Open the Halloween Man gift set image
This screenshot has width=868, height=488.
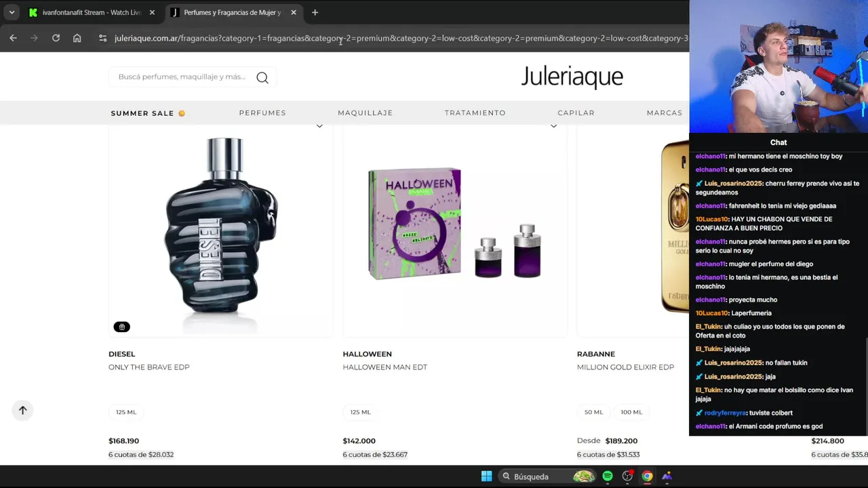pos(455,224)
